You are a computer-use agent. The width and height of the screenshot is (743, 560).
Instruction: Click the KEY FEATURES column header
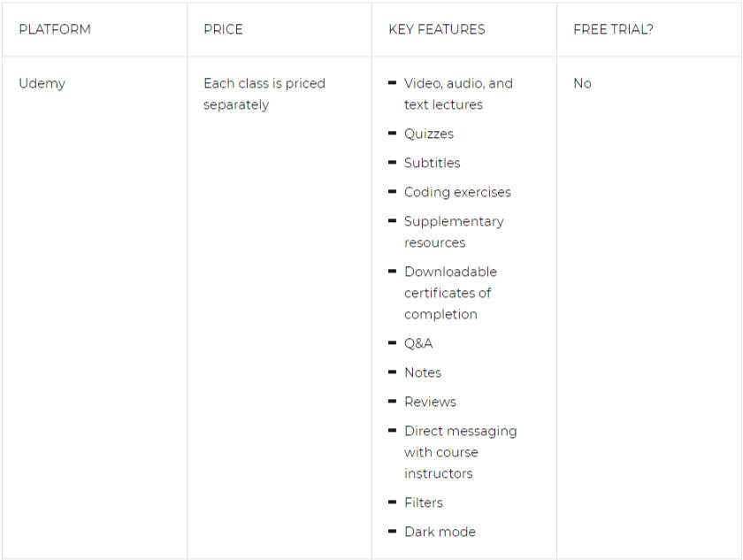[437, 29]
